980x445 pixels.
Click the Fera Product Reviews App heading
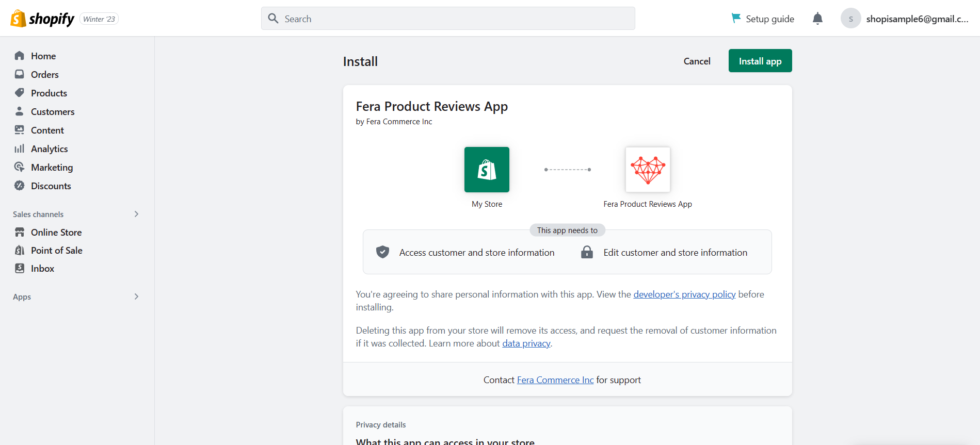click(432, 106)
